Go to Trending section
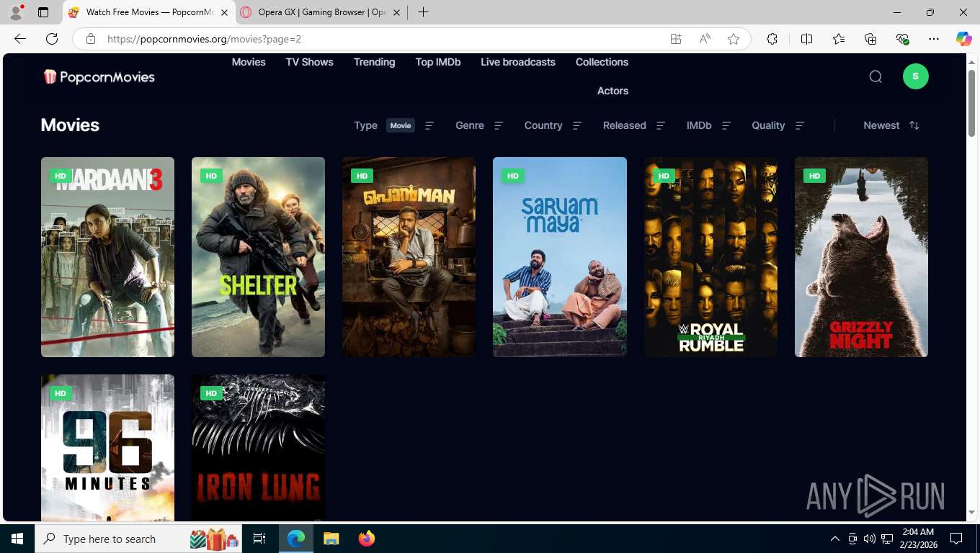Viewport: 980px width, 553px height. [375, 62]
